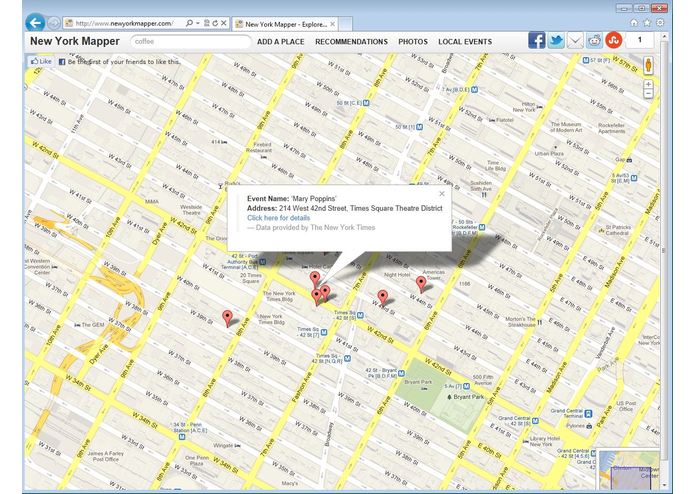Open LOCAL EVENTS menu item
The height and width of the screenshot is (494, 695).
(x=465, y=42)
